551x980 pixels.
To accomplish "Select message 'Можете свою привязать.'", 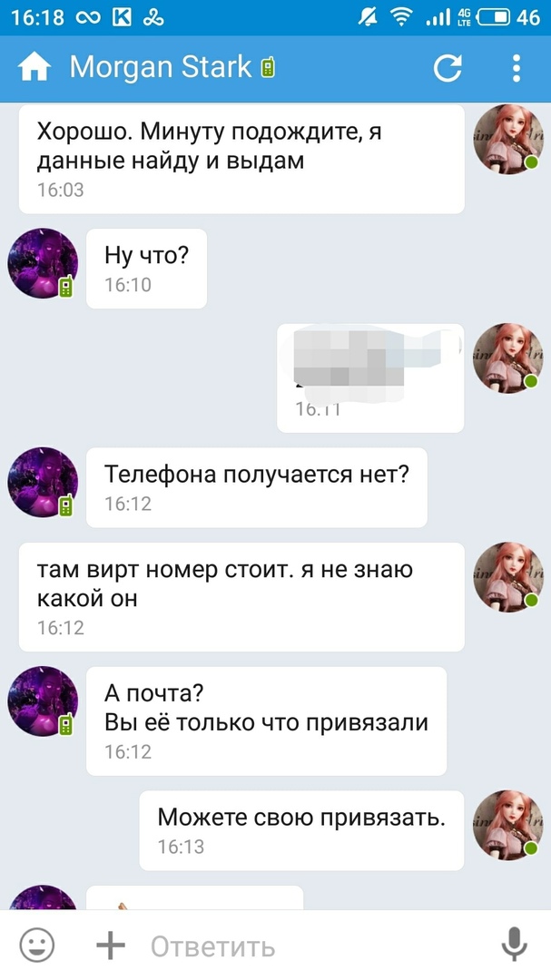I will click(301, 830).
